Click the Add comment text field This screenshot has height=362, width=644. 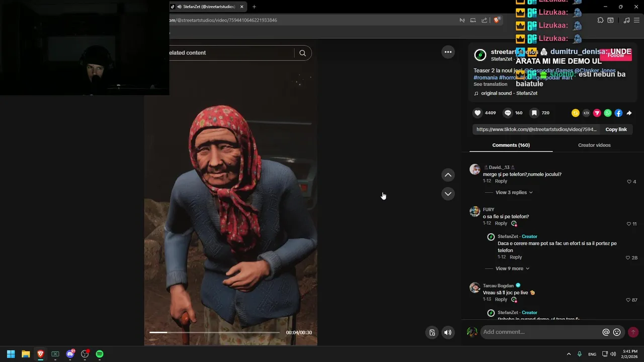tap(541, 332)
